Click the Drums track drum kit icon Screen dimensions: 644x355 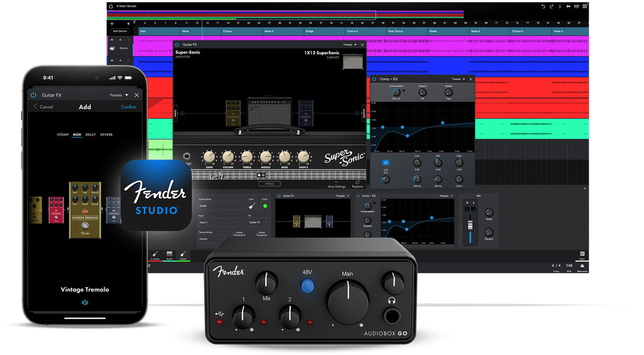click(x=113, y=48)
